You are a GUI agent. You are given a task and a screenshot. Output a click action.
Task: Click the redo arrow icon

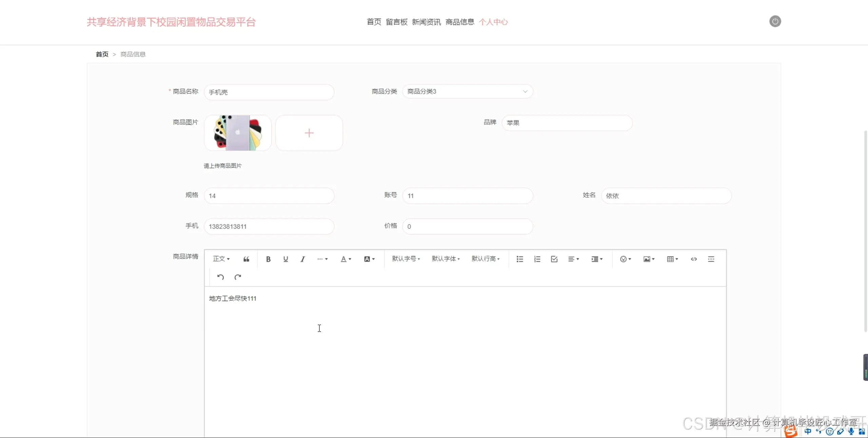238,277
